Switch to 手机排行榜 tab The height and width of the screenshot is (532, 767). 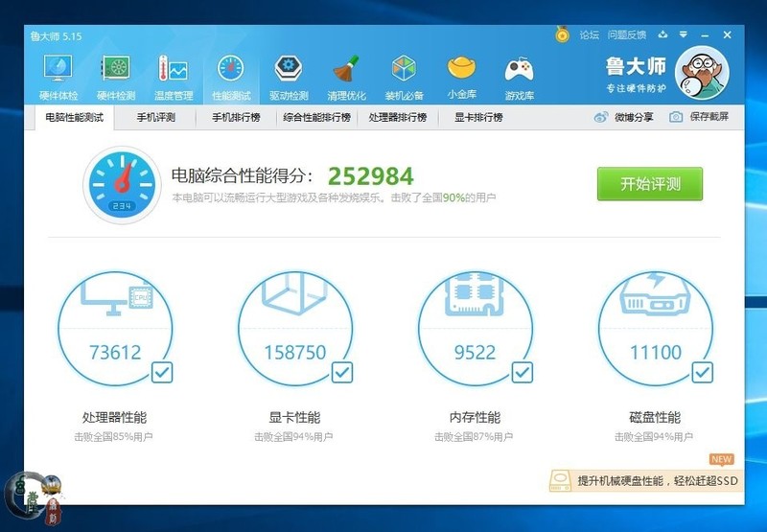(236, 117)
